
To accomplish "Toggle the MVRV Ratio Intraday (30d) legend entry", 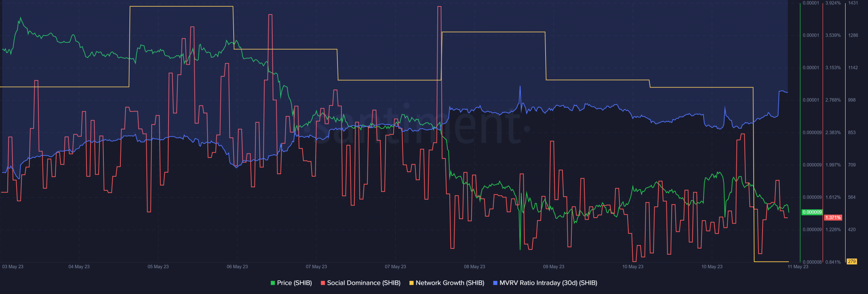I will [545, 283].
